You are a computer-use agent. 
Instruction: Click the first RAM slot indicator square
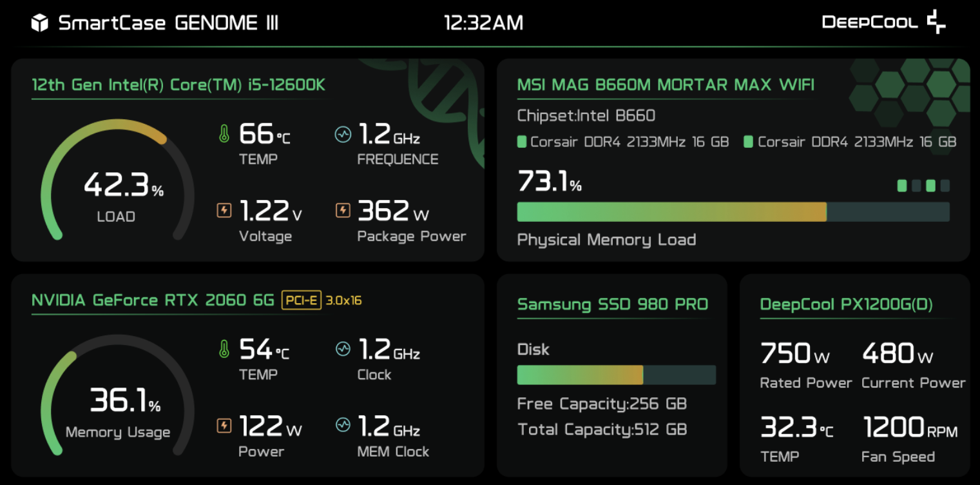click(x=902, y=186)
